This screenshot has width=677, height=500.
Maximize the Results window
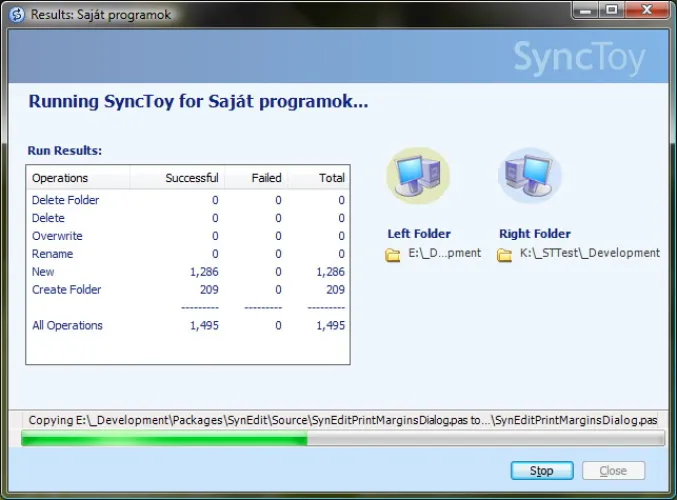tap(611, 10)
